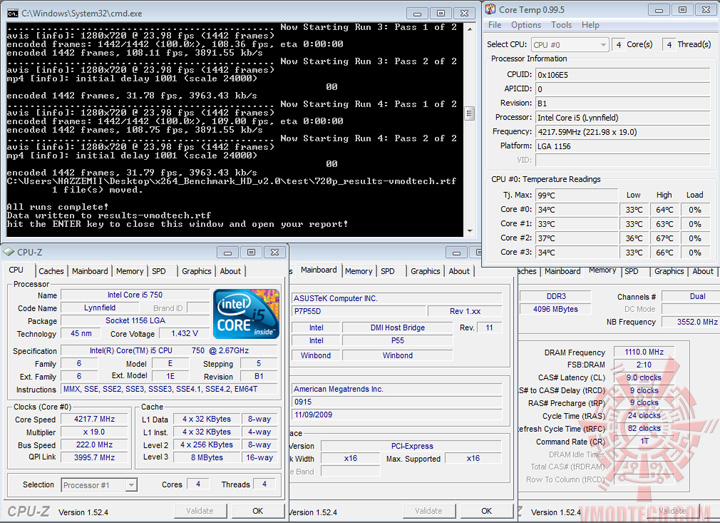Click the DRAM Frequency value 1110.0 MHz

644,352
